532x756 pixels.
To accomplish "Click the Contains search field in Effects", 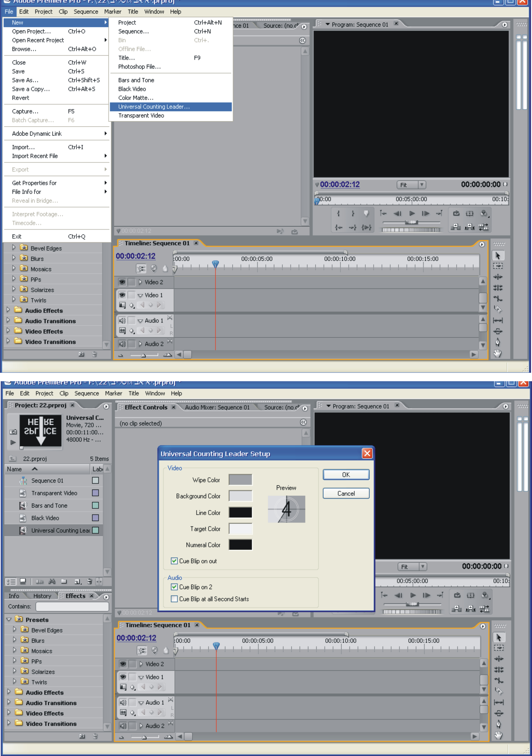I will pyautogui.click(x=72, y=606).
